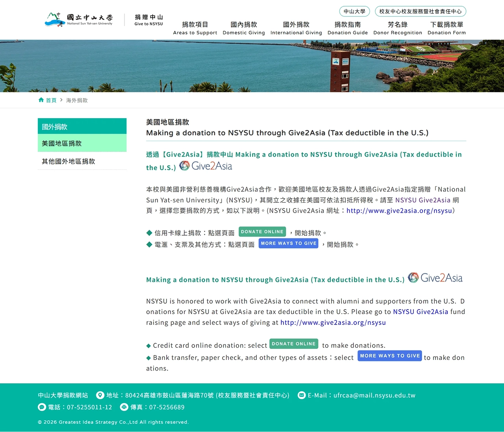Click the location pin icon in footer

point(100,395)
